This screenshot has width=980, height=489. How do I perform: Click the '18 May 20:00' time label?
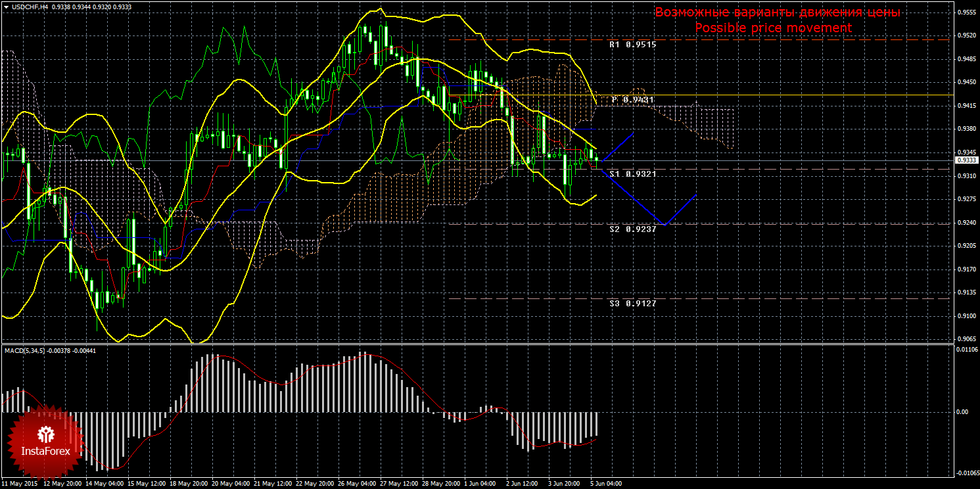click(x=189, y=484)
